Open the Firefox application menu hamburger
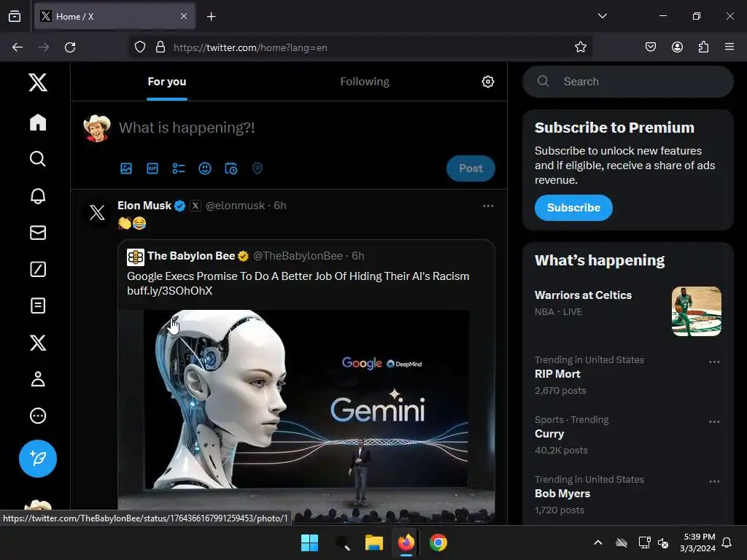Viewport: 747px width, 560px height. click(729, 47)
